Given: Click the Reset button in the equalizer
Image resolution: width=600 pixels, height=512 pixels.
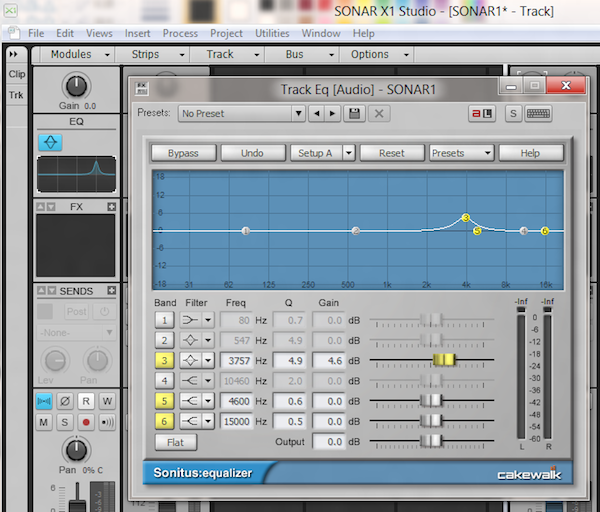Looking at the screenshot, I should [x=392, y=153].
